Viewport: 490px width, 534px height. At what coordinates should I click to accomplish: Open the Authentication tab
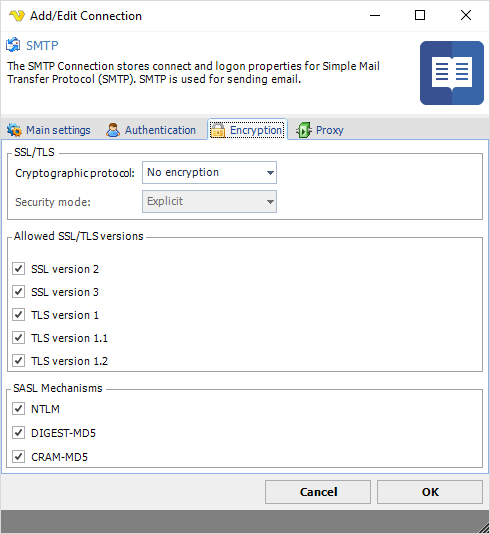pyautogui.click(x=151, y=130)
